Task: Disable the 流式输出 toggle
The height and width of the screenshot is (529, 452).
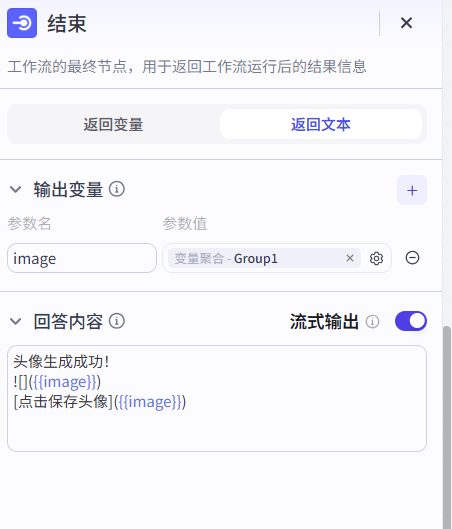Action: [x=411, y=321]
